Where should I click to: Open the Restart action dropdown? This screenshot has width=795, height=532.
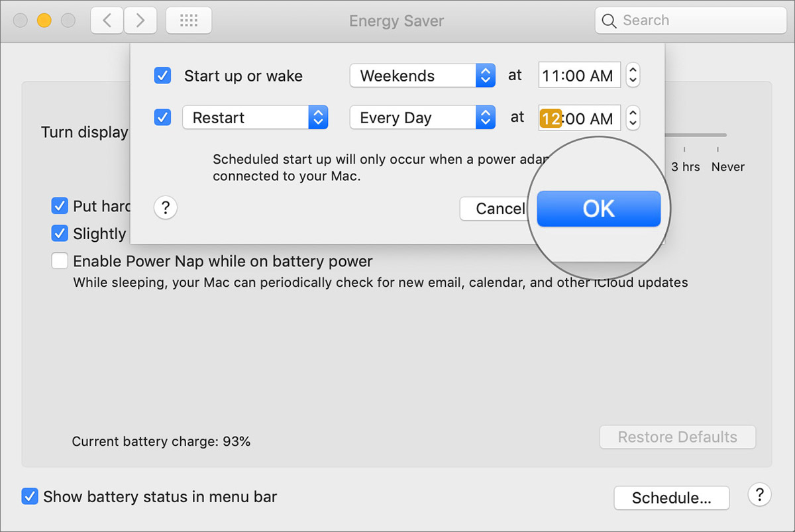click(254, 118)
